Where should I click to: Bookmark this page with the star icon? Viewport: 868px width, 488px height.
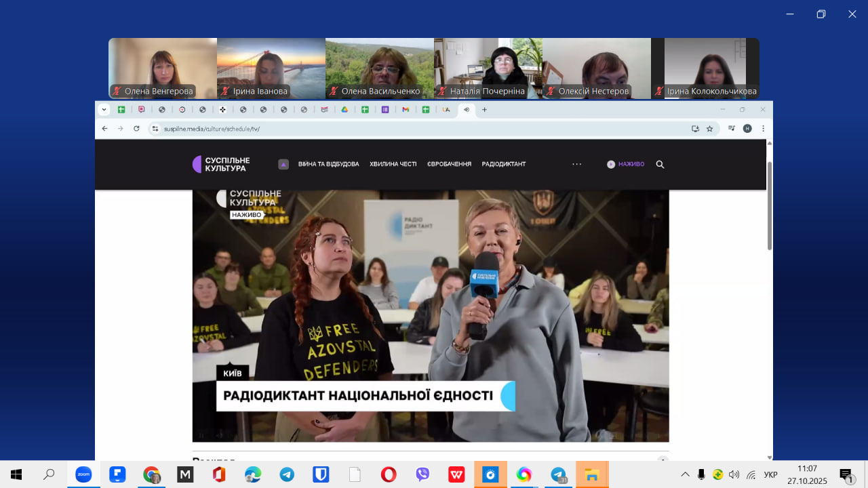pyautogui.click(x=709, y=129)
